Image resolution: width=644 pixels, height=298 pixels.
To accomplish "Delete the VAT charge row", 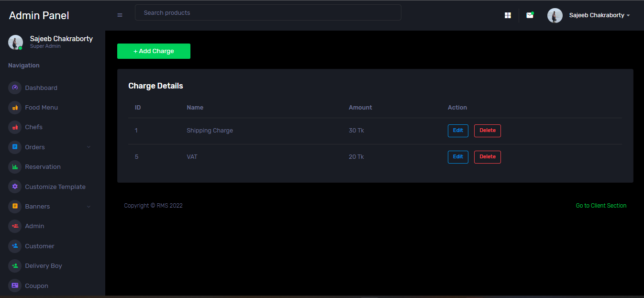I will point(487,157).
